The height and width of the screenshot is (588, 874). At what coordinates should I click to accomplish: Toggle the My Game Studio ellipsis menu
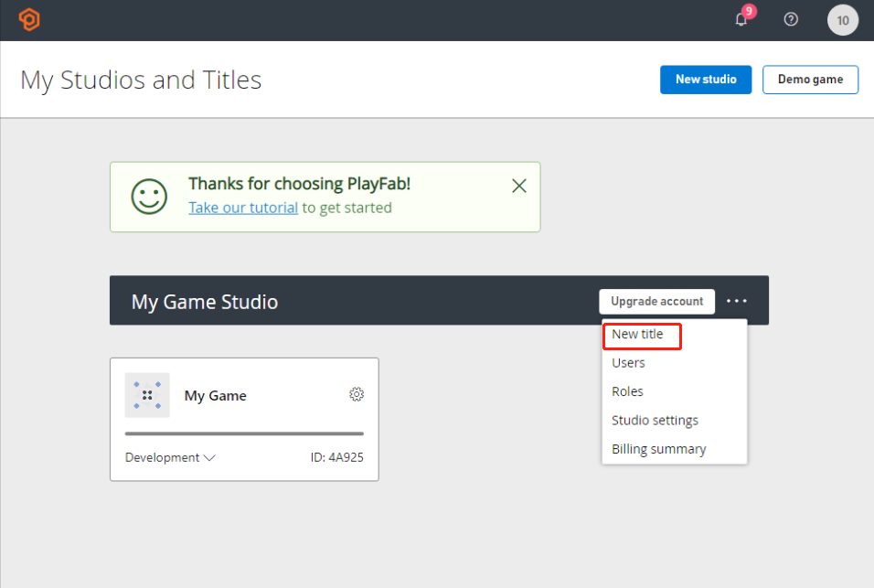click(x=736, y=302)
